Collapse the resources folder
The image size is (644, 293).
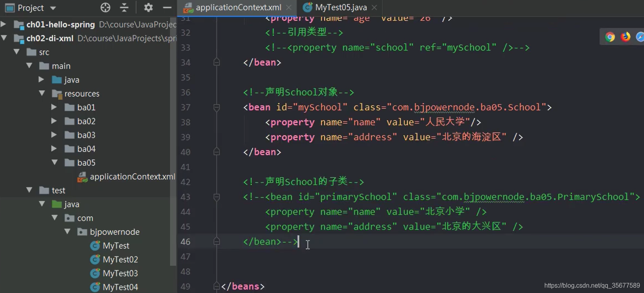pos(42,93)
